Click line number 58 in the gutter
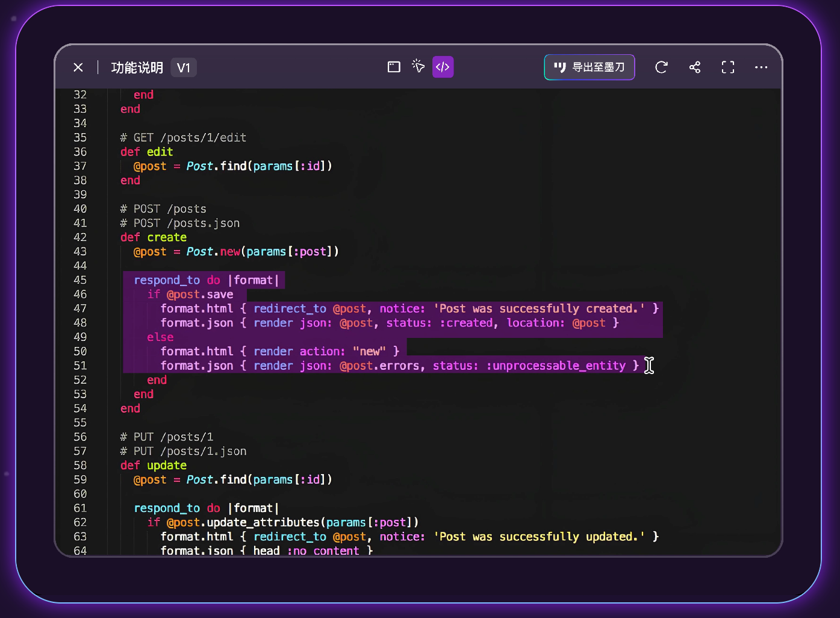The image size is (840, 618). pyautogui.click(x=80, y=466)
